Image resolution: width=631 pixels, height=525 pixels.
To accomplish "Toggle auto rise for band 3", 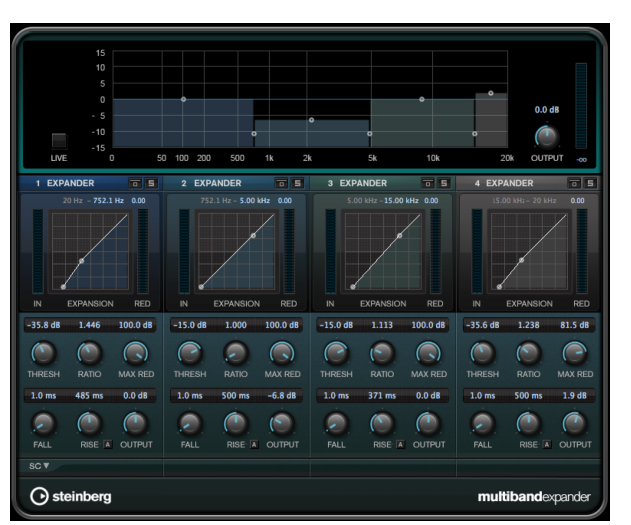I will [x=400, y=444].
